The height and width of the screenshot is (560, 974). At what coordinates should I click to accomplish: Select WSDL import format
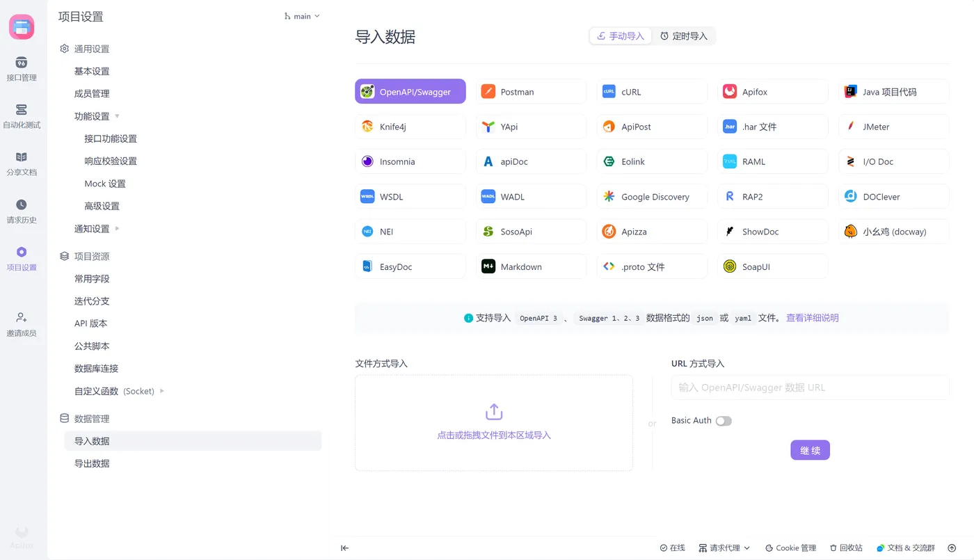click(410, 196)
